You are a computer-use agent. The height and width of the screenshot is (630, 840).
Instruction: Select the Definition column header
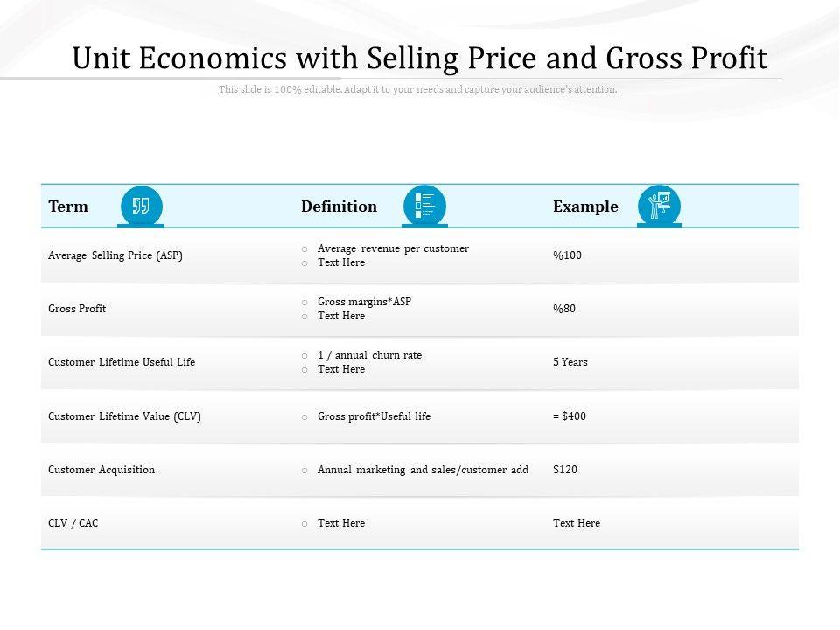pos(339,206)
